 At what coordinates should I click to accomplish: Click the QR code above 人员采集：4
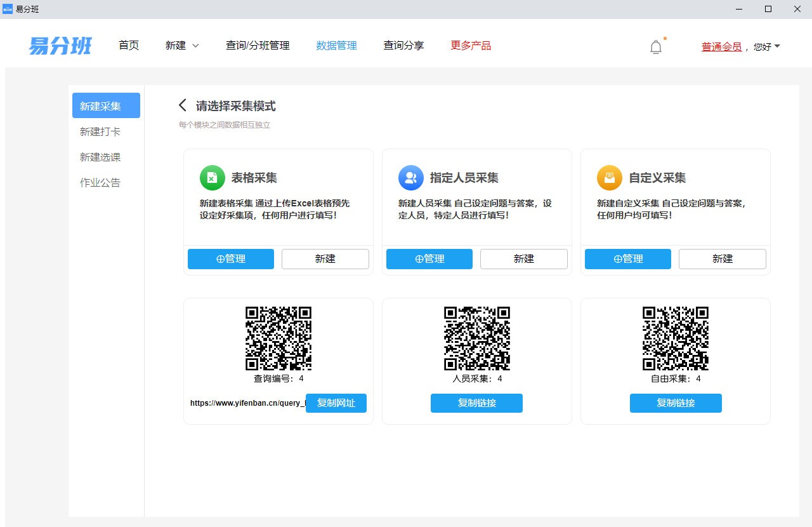tap(477, 338)
